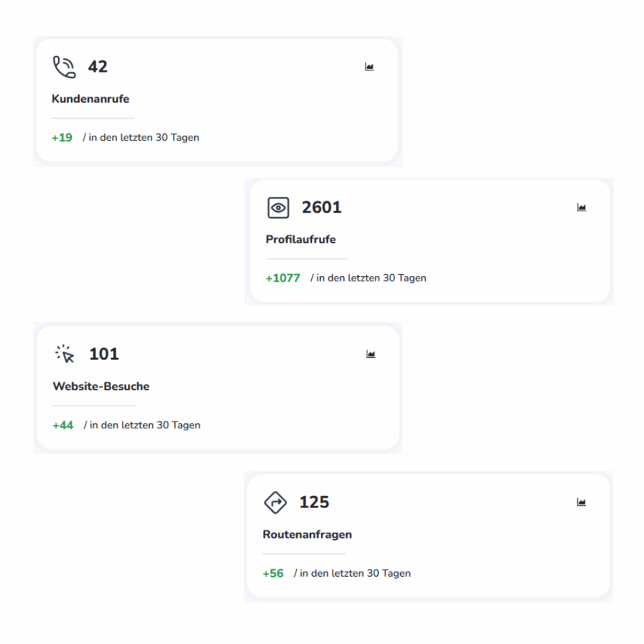Open the chart icon on Website-Besuche card
The height and width of the screenshot is (644, 644).
point(370,354)
